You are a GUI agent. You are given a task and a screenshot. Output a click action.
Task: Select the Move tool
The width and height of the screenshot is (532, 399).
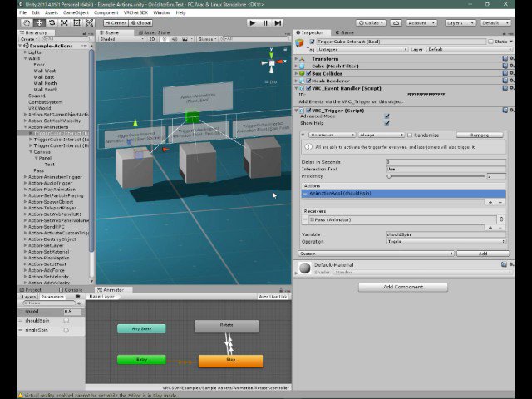(x=39, y=22)
